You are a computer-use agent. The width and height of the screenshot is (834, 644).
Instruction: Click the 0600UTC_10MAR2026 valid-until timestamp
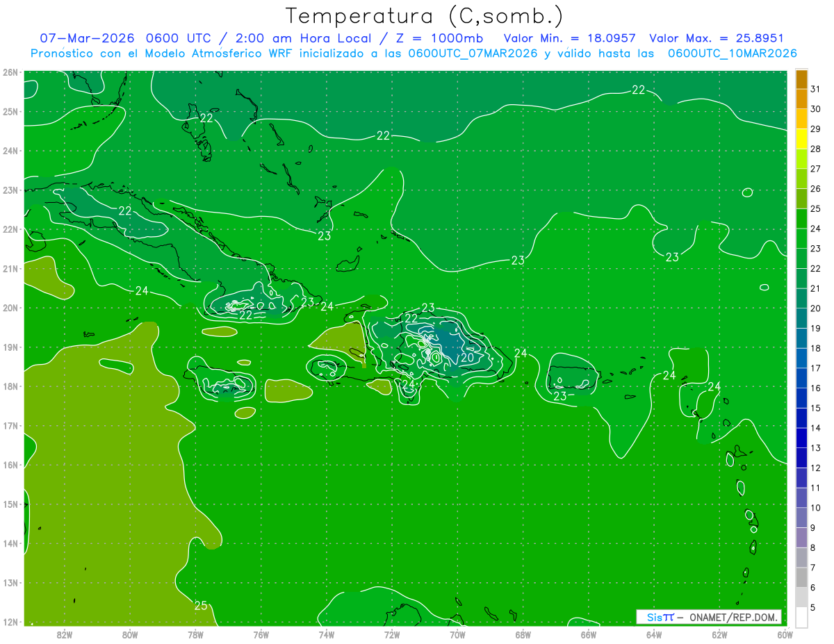coord(732,53)
